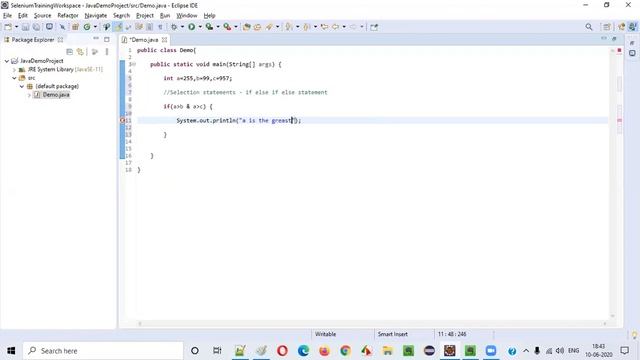This screenshot has width=640, height=360.
Task: Toggle Show Whitespace Characters toolbar button
Action: (160, 27)
